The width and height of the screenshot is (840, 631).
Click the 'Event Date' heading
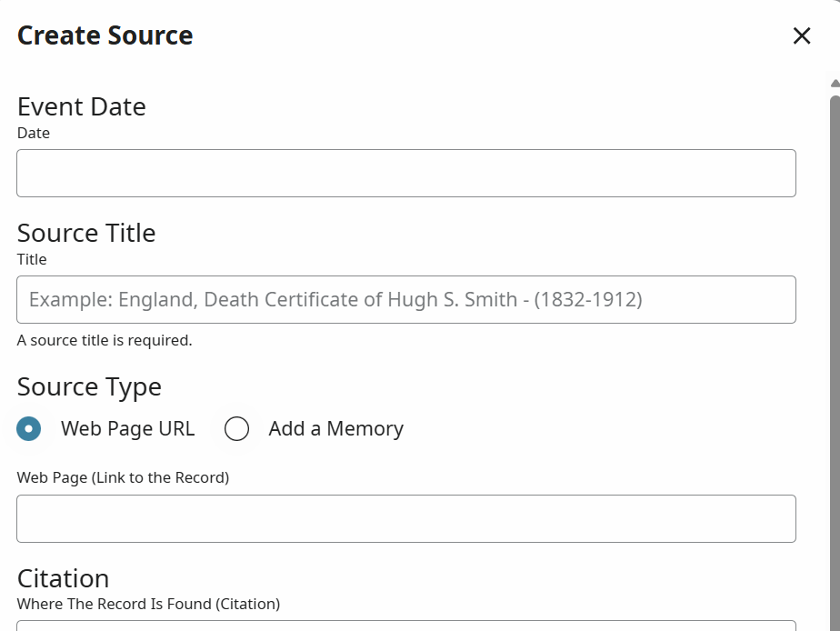pos(82,106)
